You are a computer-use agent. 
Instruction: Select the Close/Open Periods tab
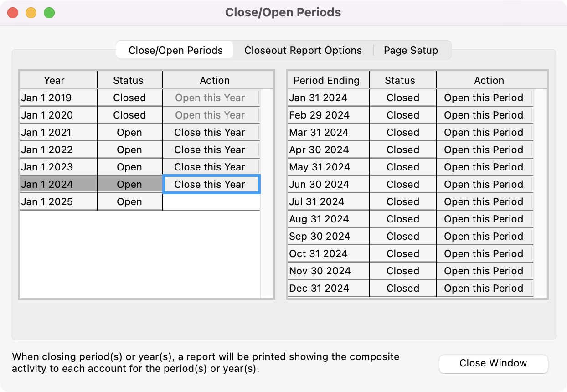click(175, 50)
